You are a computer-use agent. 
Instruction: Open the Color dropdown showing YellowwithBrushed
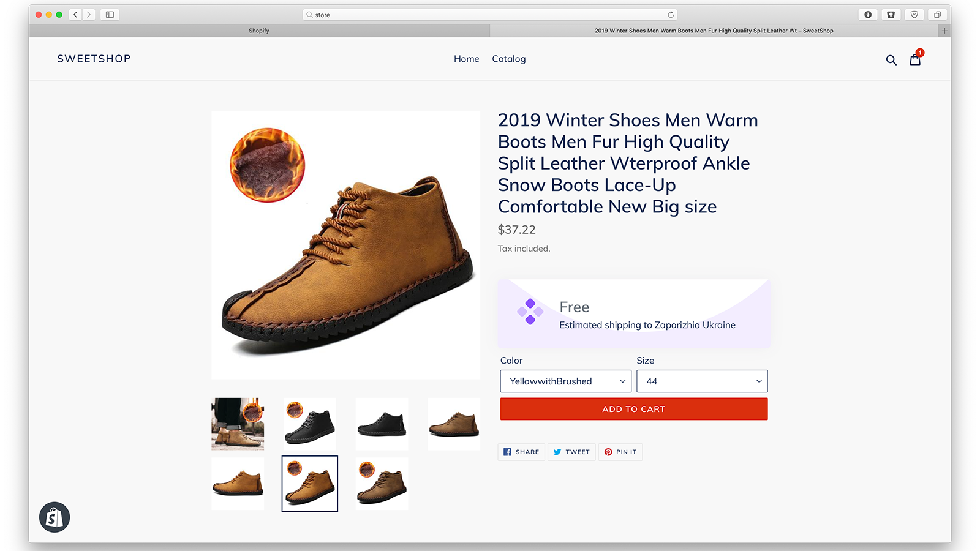pos(565,381)
